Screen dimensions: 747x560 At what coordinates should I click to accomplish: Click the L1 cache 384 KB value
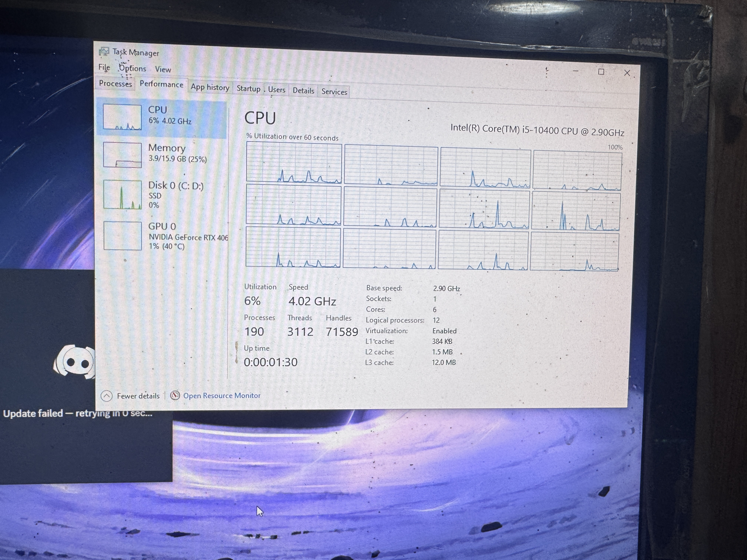click(x=442, y=341)
